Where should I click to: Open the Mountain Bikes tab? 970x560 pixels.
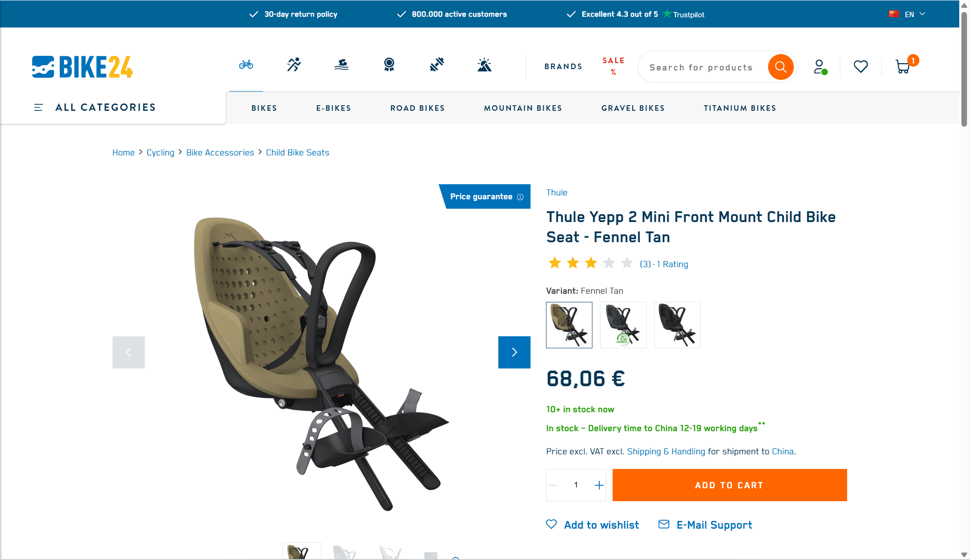tap(523, 108)
